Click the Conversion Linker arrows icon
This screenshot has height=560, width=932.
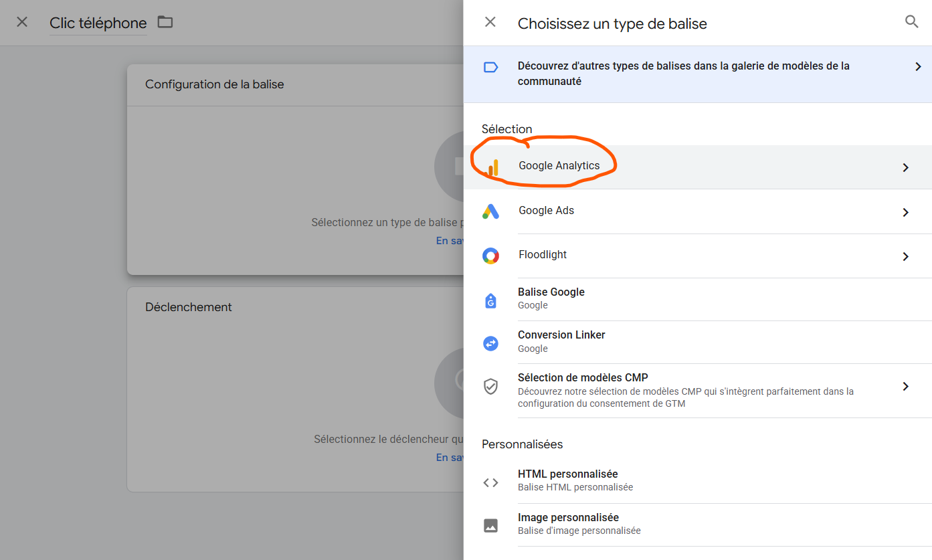(490, 343)
